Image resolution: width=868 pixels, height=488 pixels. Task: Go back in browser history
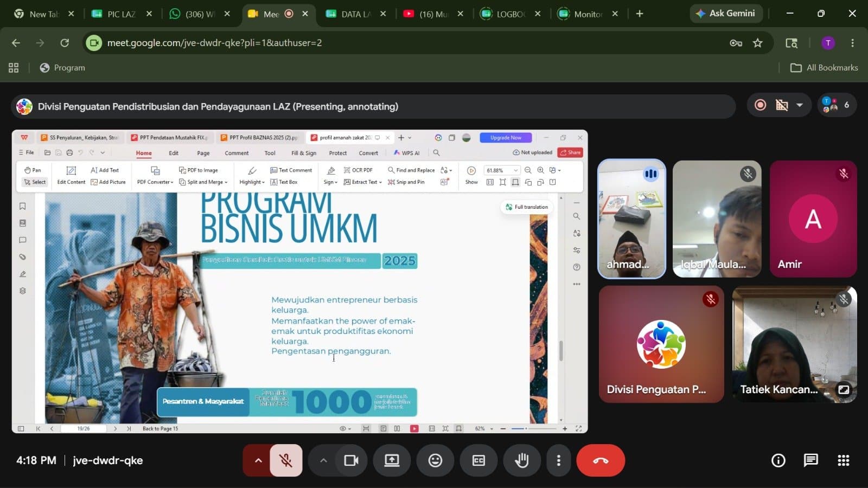coord(16,43)
